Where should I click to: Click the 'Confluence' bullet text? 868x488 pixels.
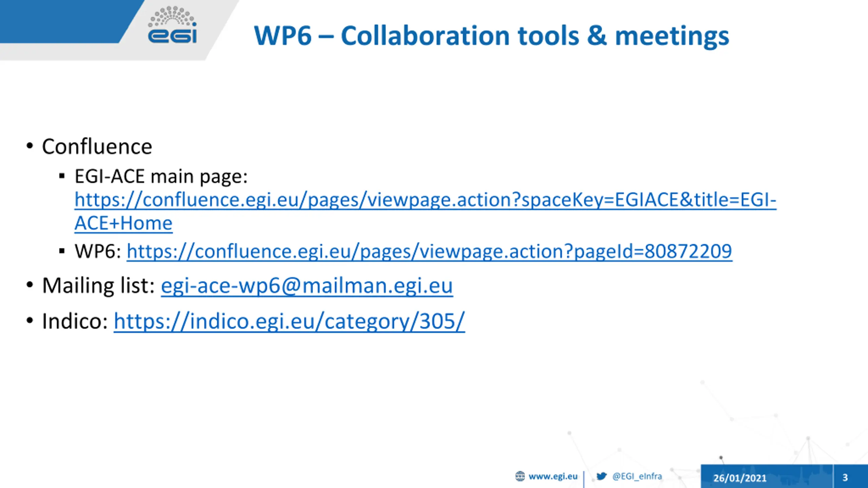coord(97,146)
